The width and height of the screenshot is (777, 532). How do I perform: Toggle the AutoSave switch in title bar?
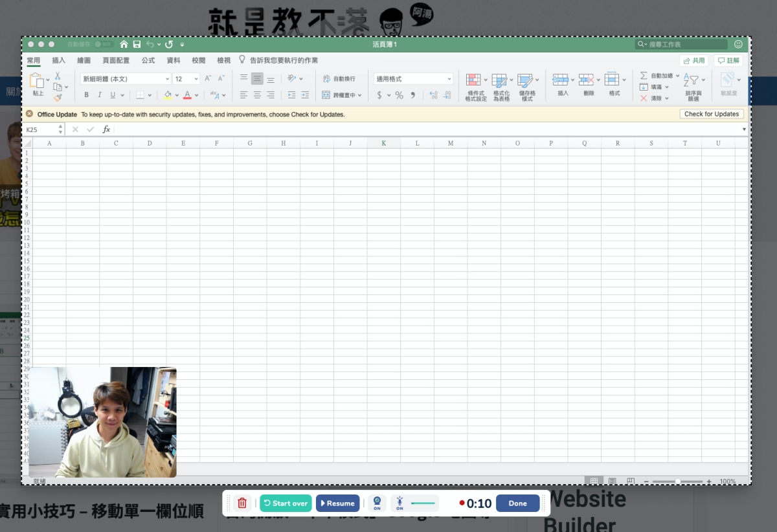pyautogui.click(x=103, y=44)
